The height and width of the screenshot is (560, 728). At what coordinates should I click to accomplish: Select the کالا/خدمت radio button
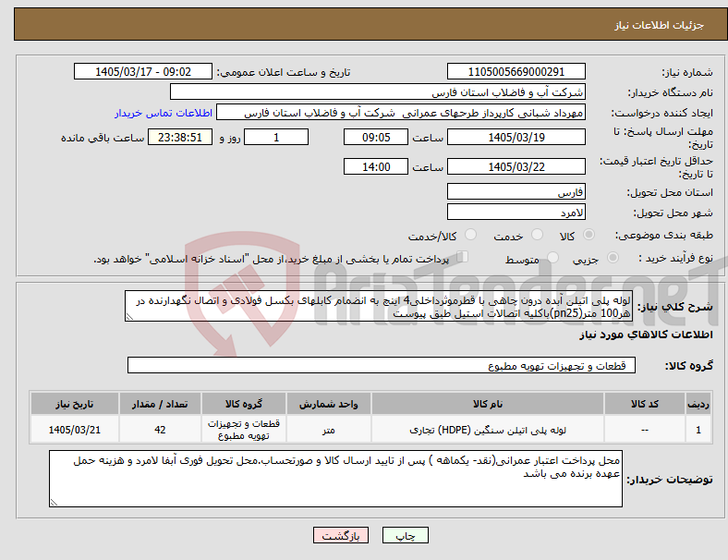point(470,235)
